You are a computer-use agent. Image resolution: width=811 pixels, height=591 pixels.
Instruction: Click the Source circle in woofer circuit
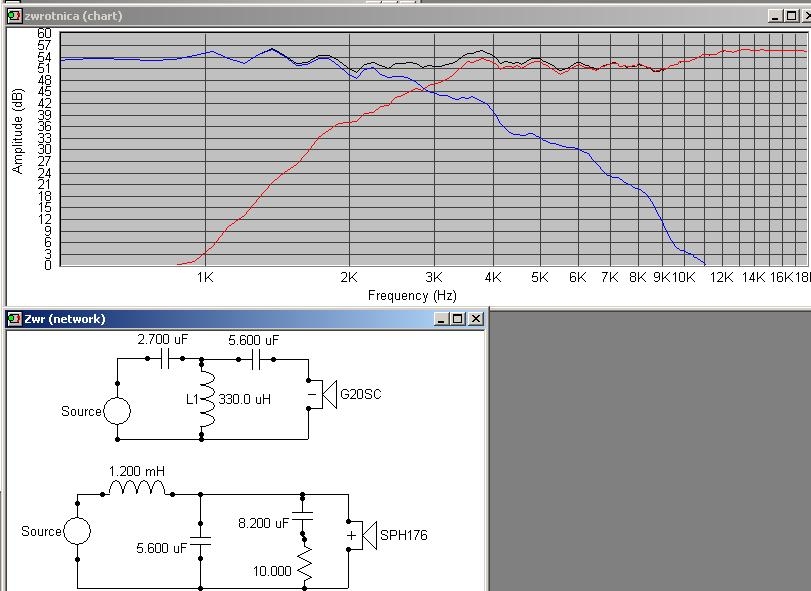pos(77,531)
